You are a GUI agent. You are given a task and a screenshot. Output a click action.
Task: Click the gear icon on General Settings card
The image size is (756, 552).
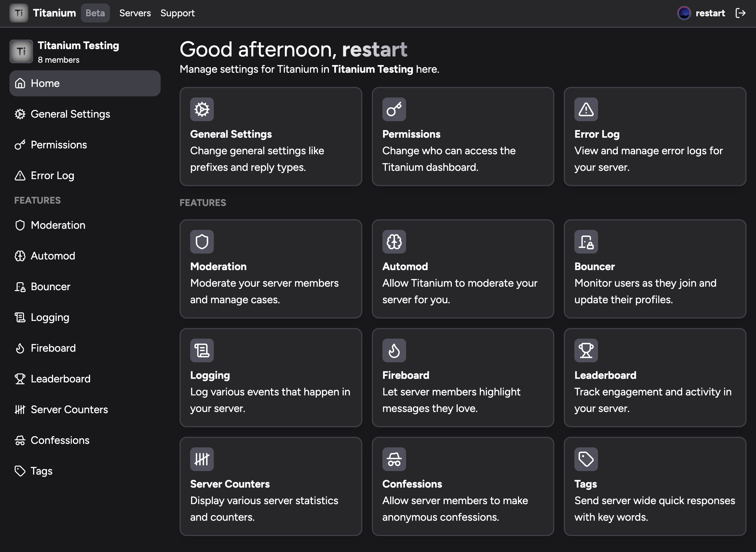click(x=202, y=109)
